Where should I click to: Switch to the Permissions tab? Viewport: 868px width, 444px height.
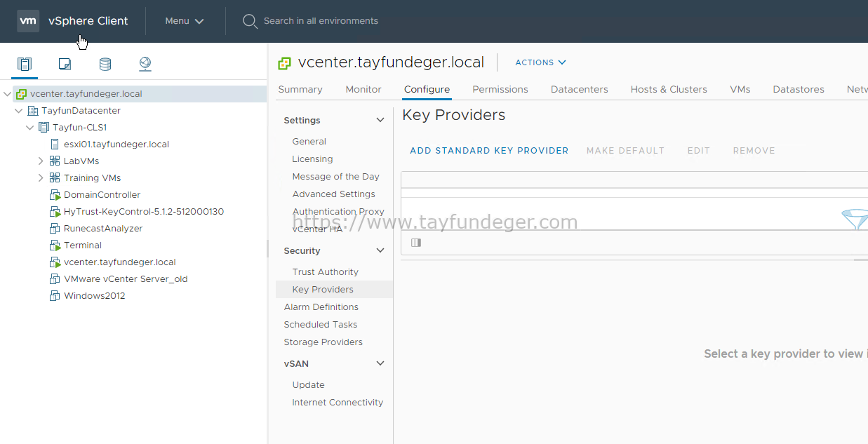(500, 89)
